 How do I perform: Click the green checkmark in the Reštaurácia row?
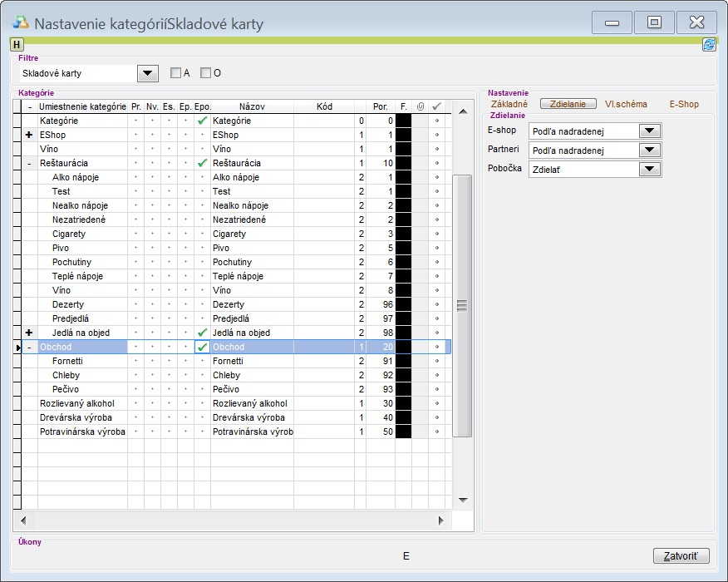pos(202,163)
